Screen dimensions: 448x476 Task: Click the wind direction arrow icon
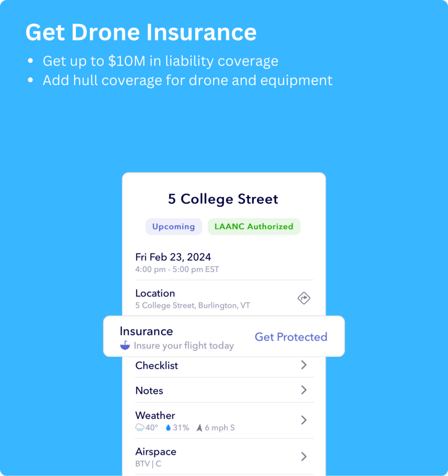point(199,428)
